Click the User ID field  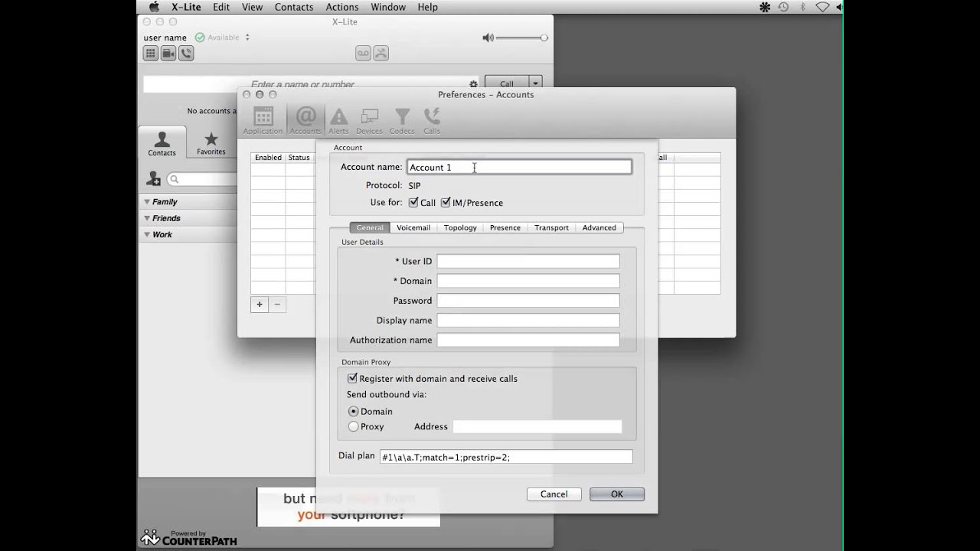coord(528,261)
